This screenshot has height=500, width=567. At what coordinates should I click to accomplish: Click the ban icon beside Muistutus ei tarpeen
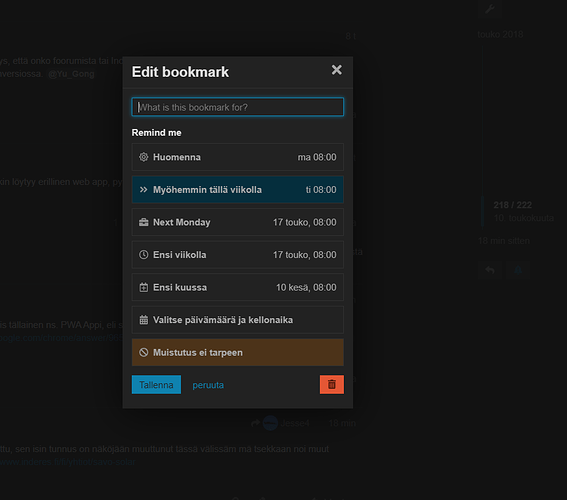pyautogui.click(x=144, y=352)
